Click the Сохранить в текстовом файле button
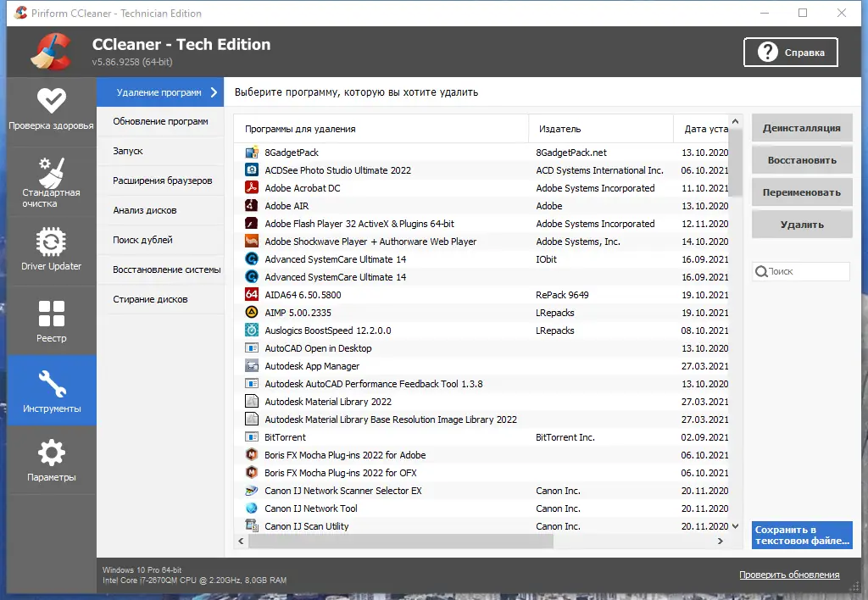868x600 pixels. 801,536
